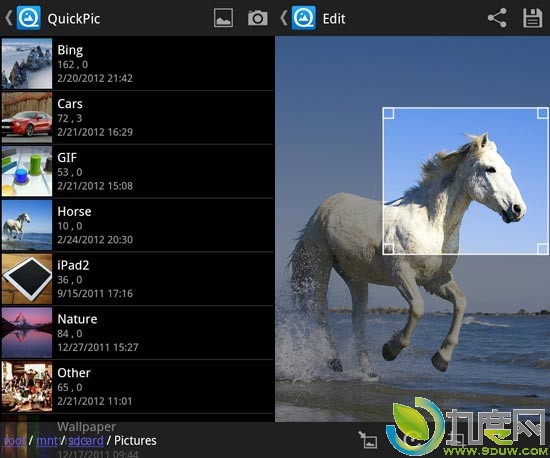Go back using arrow beside Edit

pos(284,18)
